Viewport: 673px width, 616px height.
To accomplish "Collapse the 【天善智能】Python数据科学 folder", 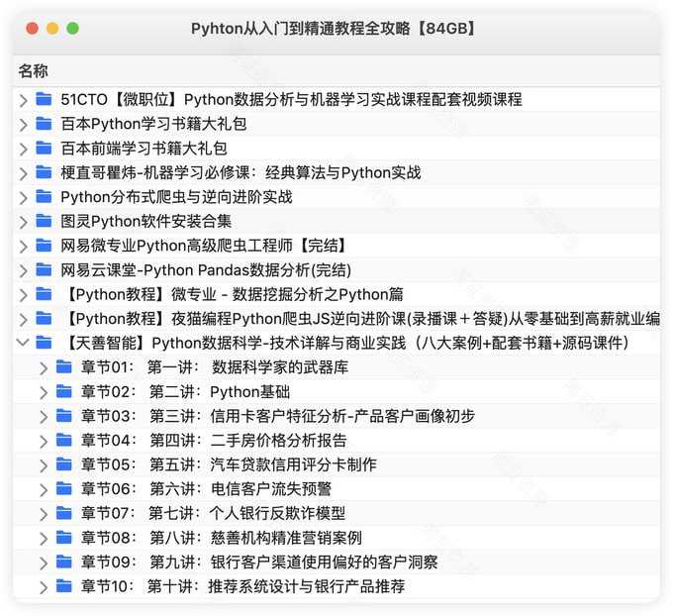I will click(x=23, y=343).
